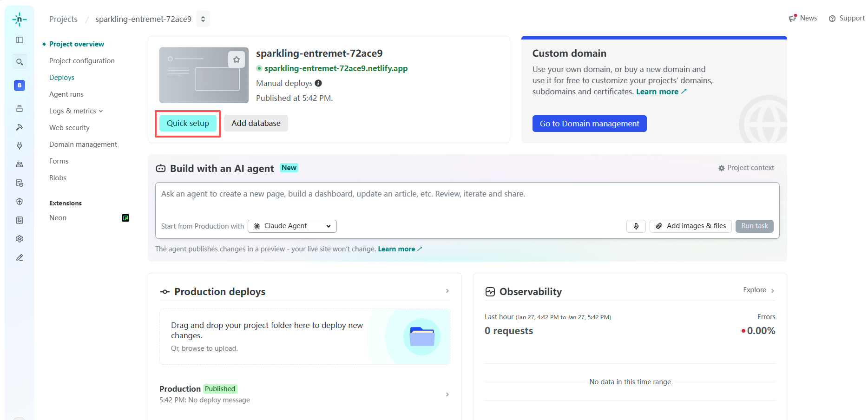
Task: Click the Published status badge
Action: (220, 389)
